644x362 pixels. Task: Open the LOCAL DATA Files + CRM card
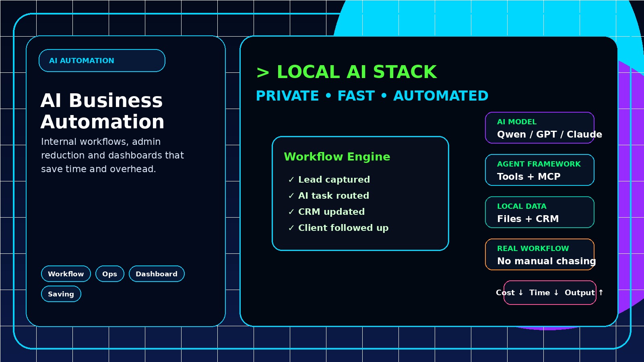[540, 212]
